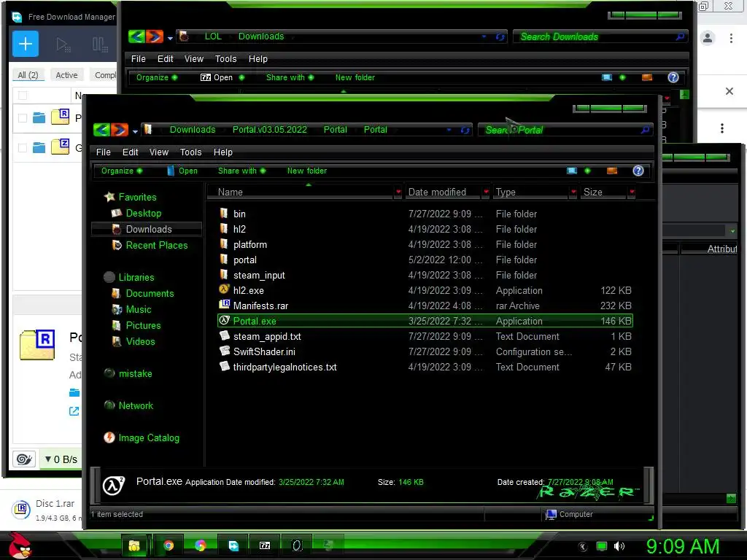The width and height of the screenshot is (747, 560).
Task: Click the search magnifier icon in Search Portal box
Action: [645, 130]
